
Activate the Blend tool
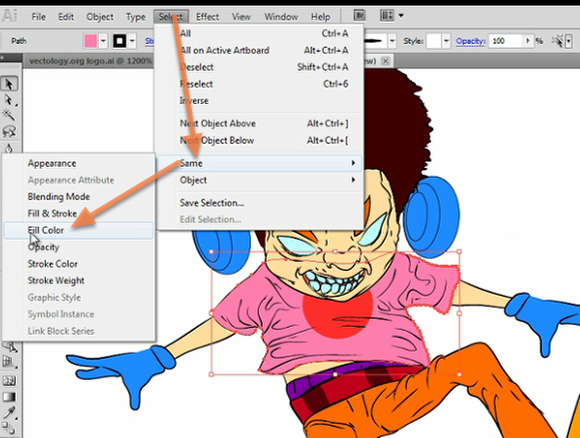(x=9, y=428)
